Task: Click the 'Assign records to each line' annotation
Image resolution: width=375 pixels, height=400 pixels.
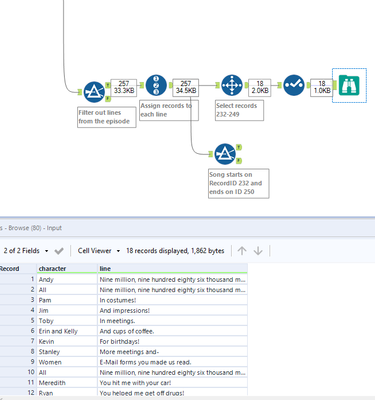Action: tap(169, 110)
